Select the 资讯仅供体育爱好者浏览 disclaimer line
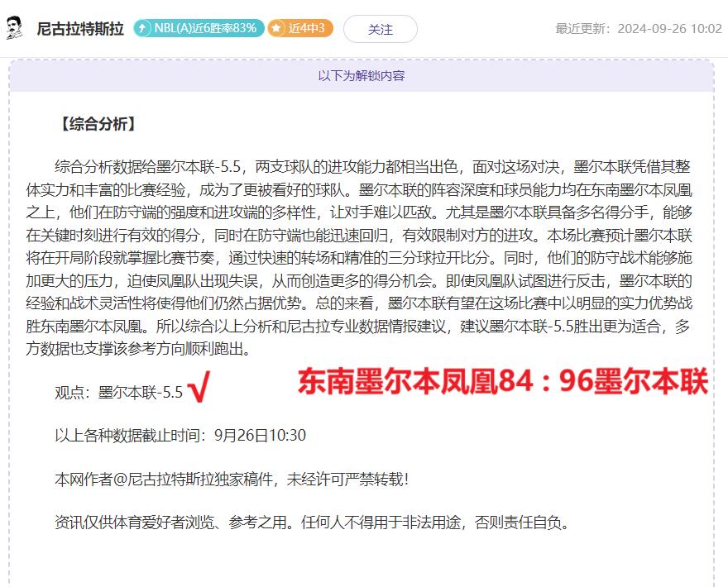The height and width of the screenshot is (587, 728). pos(312,523)
